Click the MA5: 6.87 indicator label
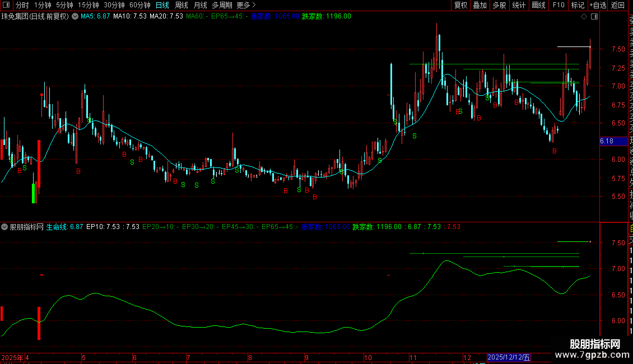 pos(95,17)
